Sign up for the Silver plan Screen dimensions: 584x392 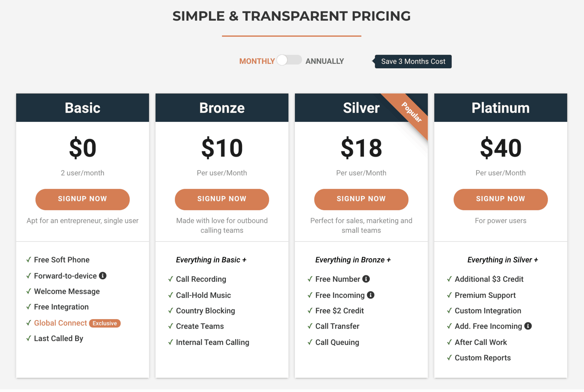(x=361, y=199)
